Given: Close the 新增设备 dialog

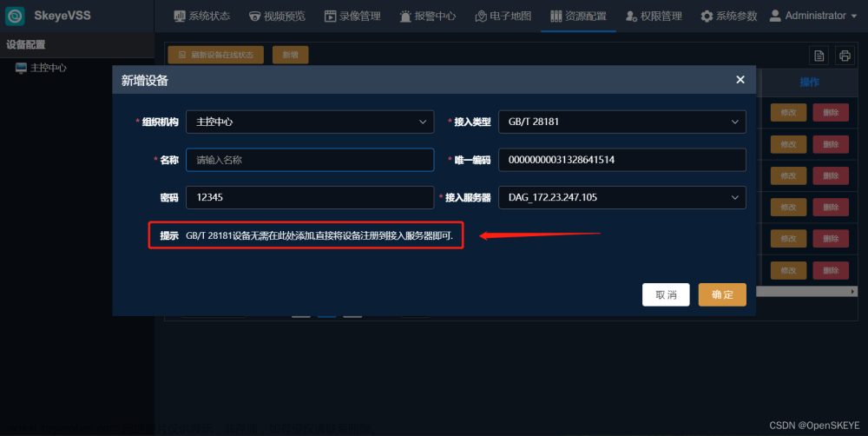Looking at the screenshot, I should pos(740,80).
